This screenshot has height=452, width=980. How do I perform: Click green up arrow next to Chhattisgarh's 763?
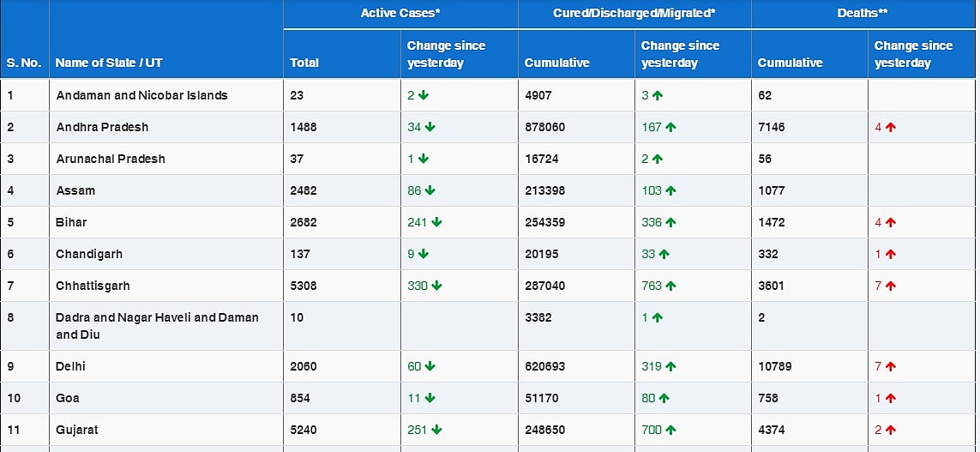click(x=670, y=286)
